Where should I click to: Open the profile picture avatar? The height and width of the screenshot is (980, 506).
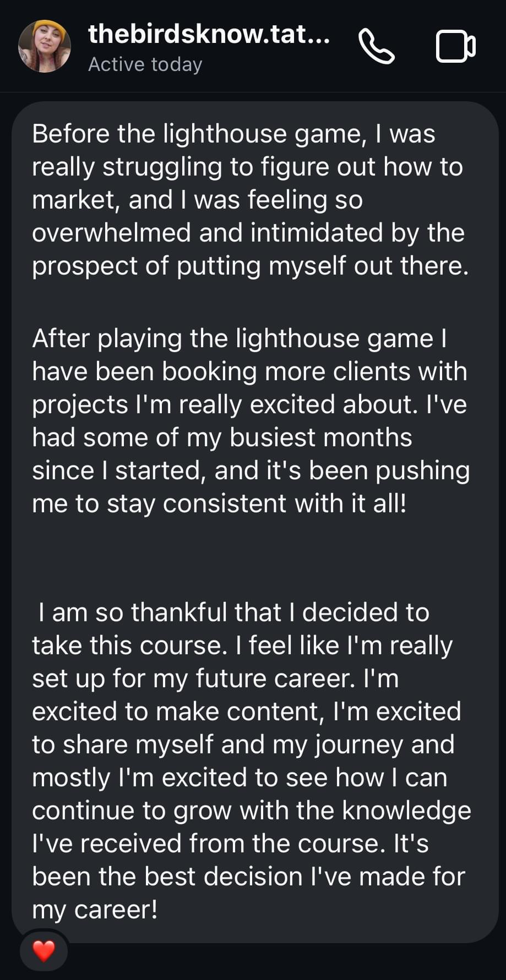coord(45,46)
